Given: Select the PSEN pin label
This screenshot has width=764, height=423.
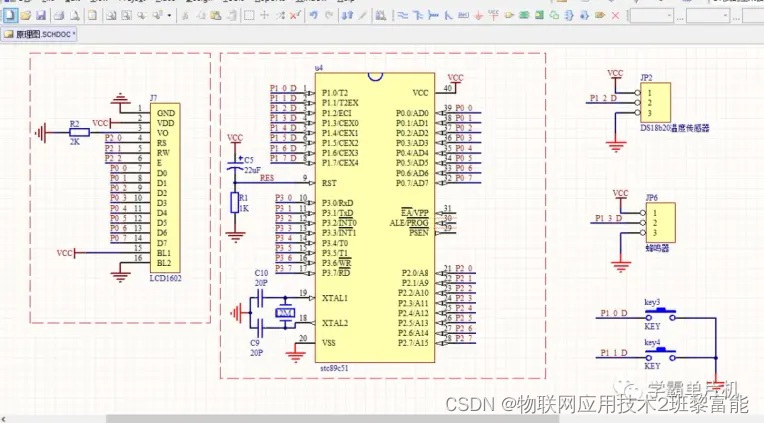Looking at the screenshot, I should [x=419, y=233].
